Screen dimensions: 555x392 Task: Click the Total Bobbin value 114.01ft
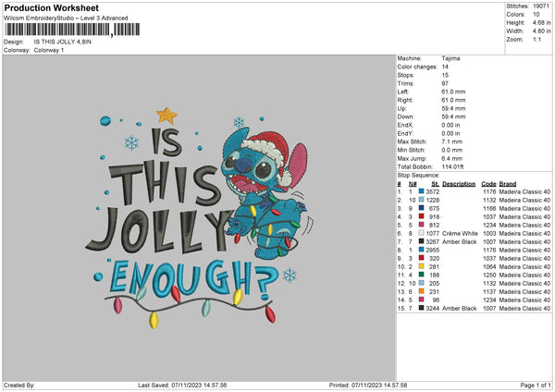452,166
